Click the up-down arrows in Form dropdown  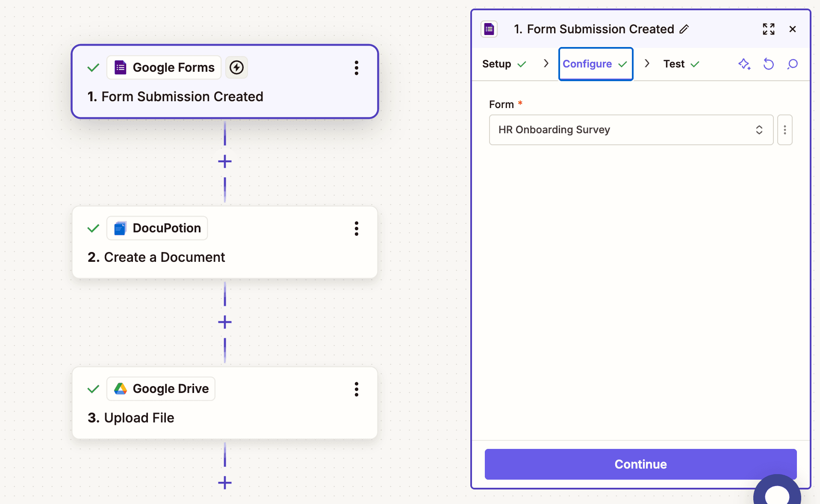pos(759,130)
